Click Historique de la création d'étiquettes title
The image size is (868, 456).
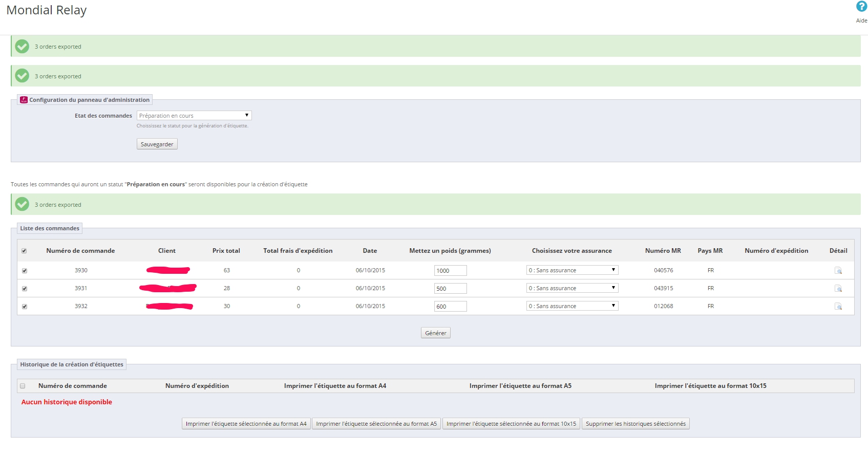tap(72, 364)
